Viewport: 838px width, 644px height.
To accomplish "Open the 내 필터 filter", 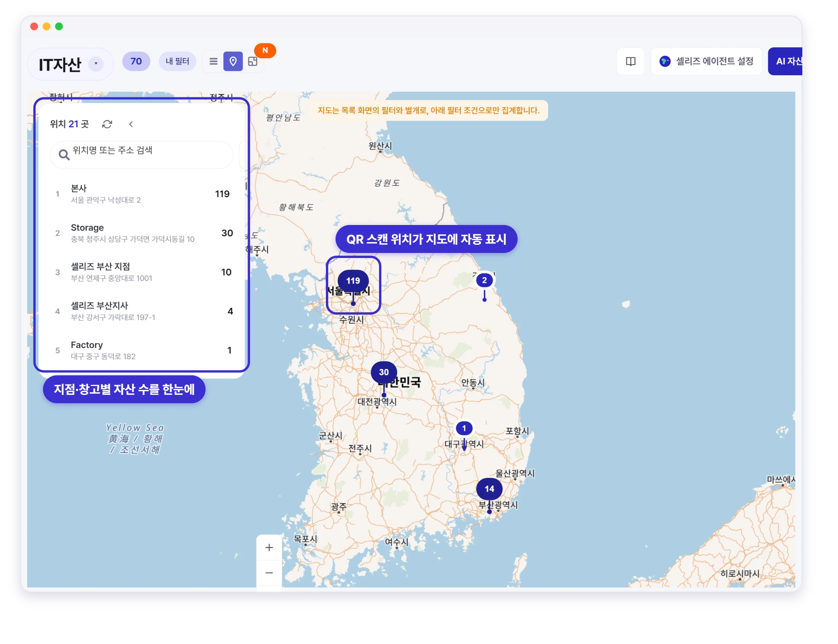I will (x=177, y=61).
